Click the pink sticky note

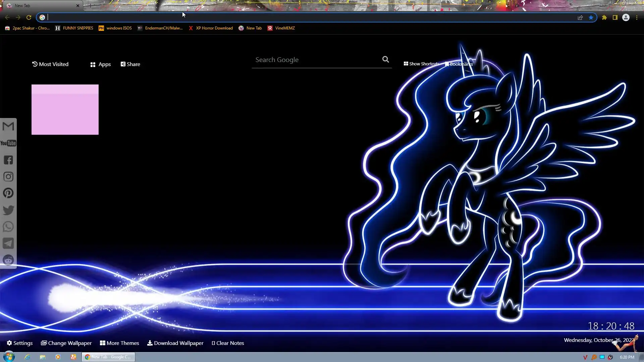(65, 110)
